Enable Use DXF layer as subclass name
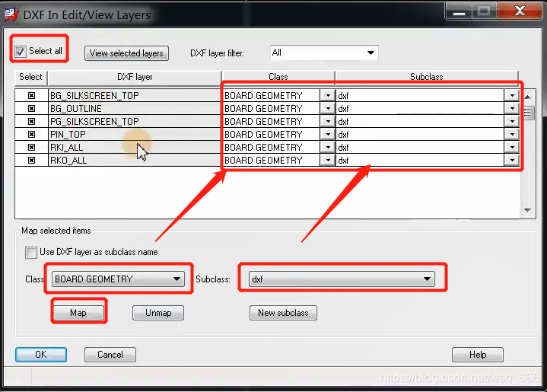The width and height of the screenshot is (547, 392). point(31,252)
